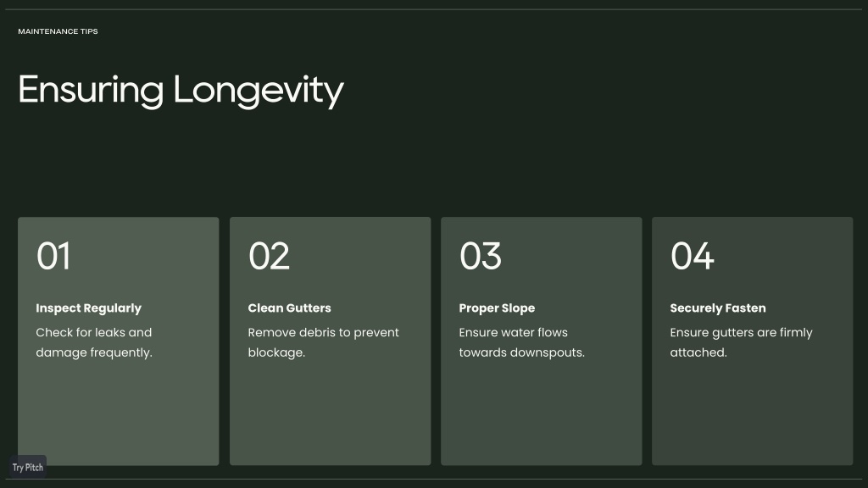Click the Securely Fasten heading

click(x=718, y=308)
